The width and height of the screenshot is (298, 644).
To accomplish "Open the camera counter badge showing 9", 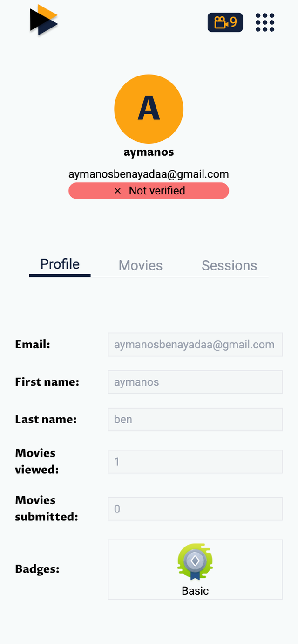I will [225, 22].
